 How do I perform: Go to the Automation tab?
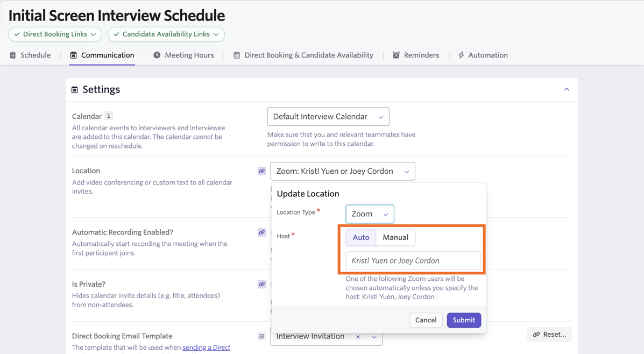point(483,55)
